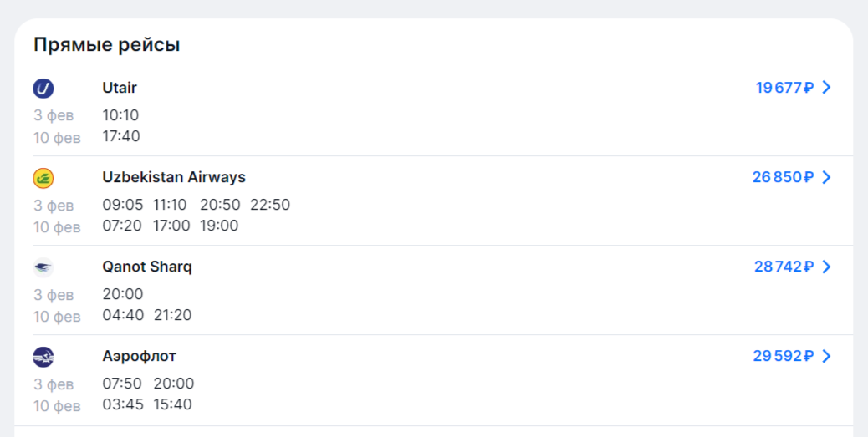Click the Qanot Sharq airline logo

[43, 267]
